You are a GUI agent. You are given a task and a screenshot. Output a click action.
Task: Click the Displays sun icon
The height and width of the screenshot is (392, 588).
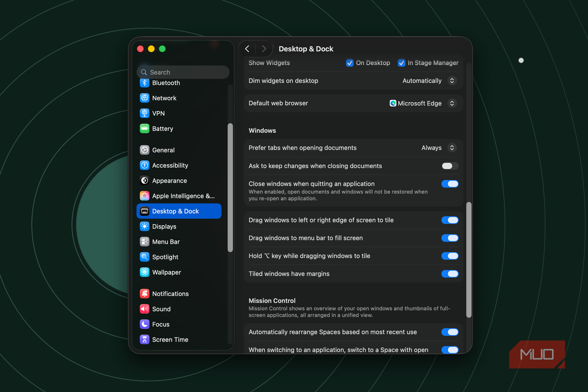pos(144,227)
